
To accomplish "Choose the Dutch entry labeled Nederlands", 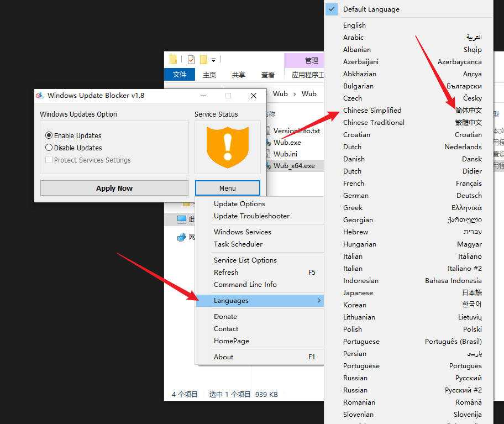I will tap(408, 147).
